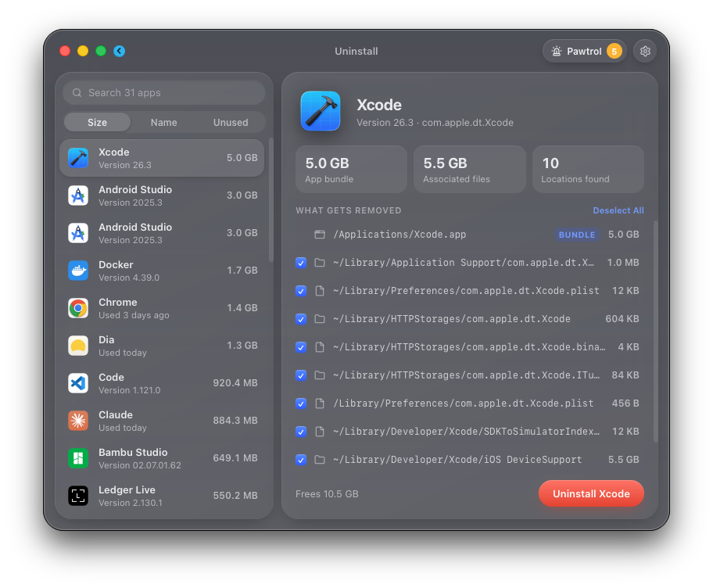Click the removed-files list scrollbar
Image resolution: width=713 pixels, height=588 pixels.
(x=655, y=331)
